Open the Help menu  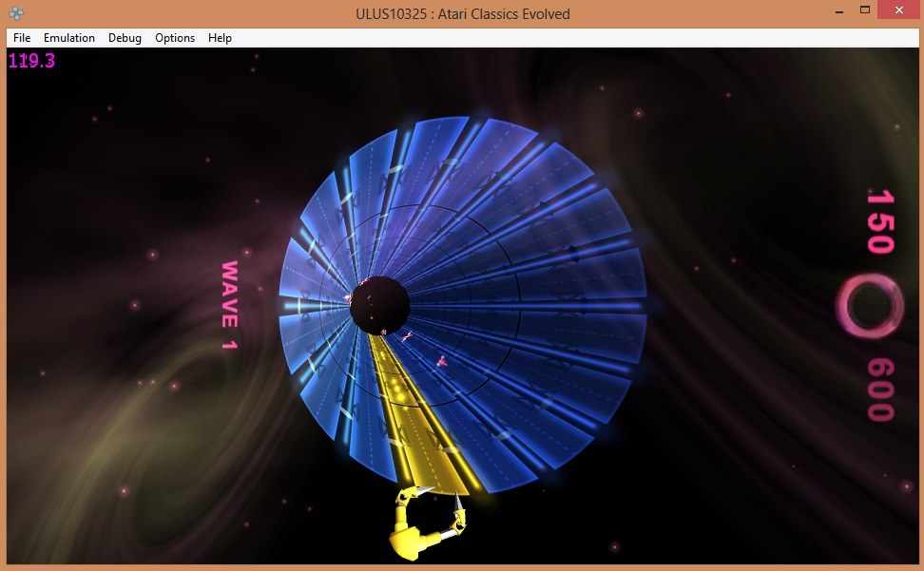[220, 38]
